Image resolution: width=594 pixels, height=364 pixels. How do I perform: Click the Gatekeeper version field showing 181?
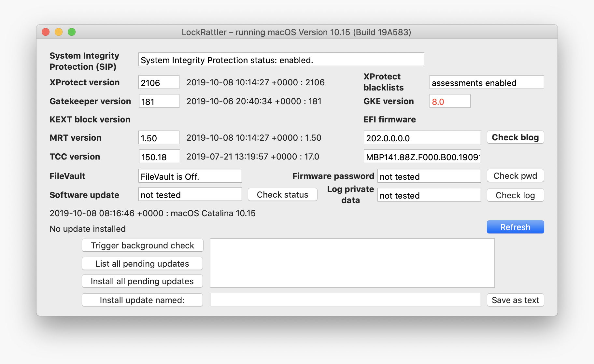[159, 101]
